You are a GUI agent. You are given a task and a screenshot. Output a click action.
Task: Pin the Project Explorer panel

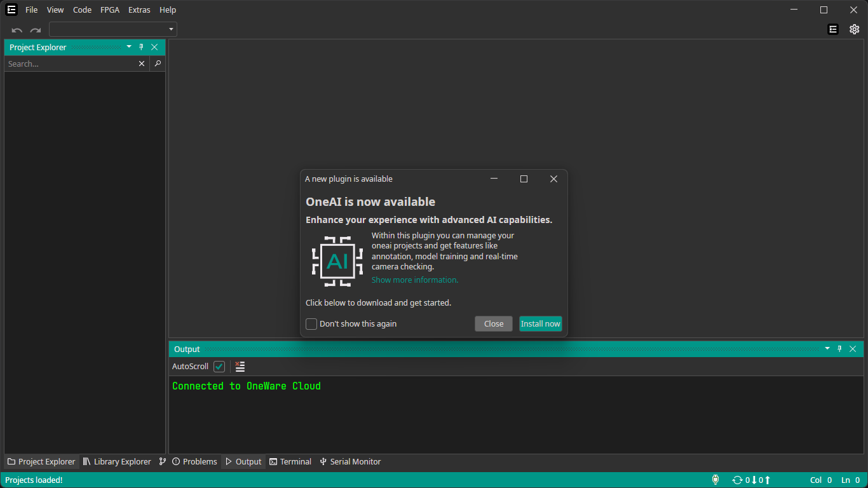[141, 47]
